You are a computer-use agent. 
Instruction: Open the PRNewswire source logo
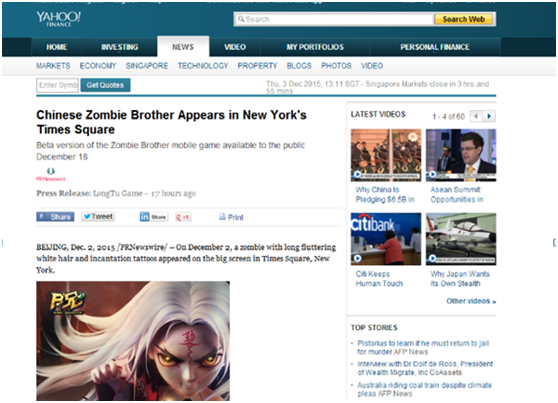(51, 174)
